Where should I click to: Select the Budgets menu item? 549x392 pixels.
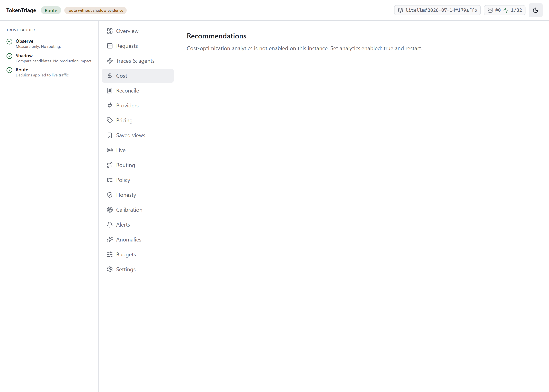138,254
